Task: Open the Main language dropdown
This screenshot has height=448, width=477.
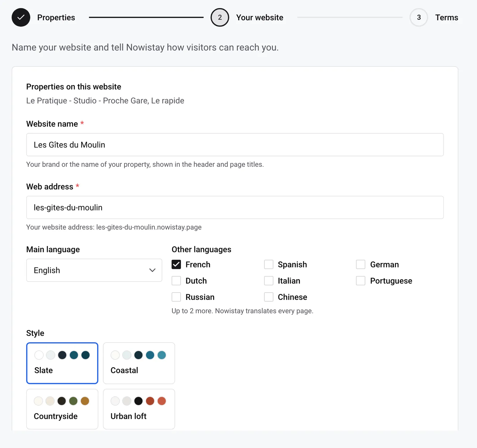Action: tap(94, 270)
